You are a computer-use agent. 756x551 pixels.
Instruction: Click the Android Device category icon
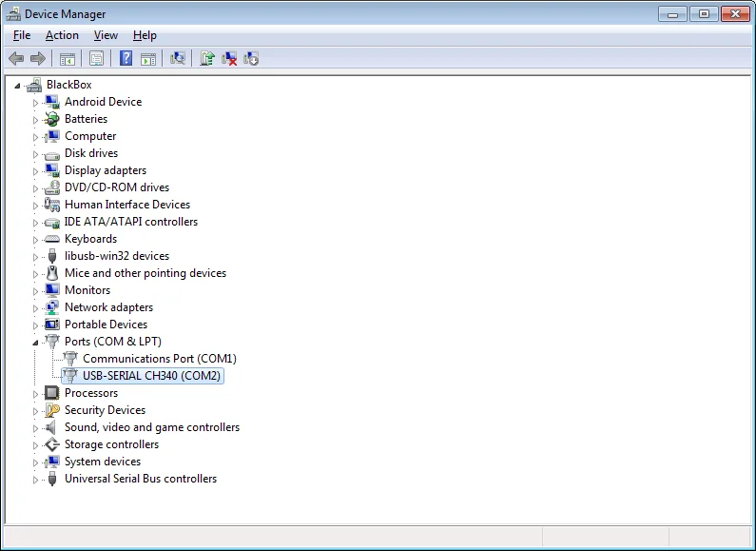click(52, 102)
